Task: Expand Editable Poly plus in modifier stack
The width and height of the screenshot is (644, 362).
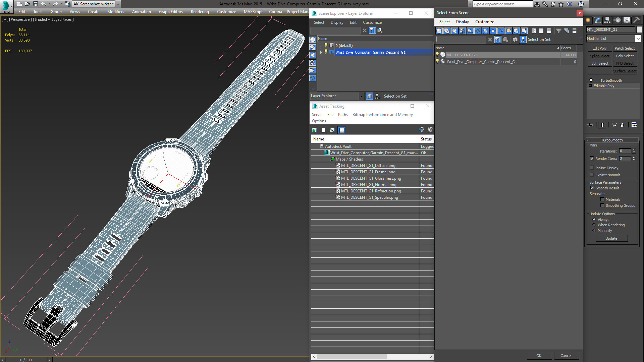Action: click(x=590, y=86)
